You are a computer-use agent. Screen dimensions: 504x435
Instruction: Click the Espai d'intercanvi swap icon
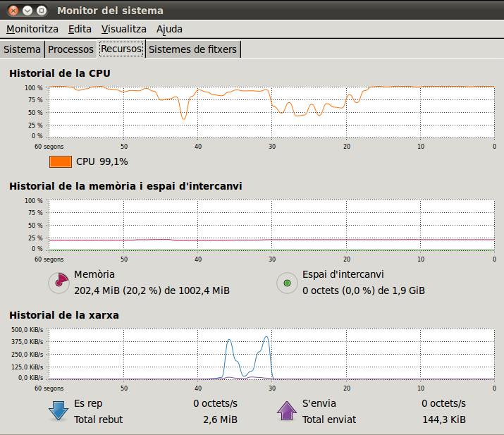coord(286,283)
